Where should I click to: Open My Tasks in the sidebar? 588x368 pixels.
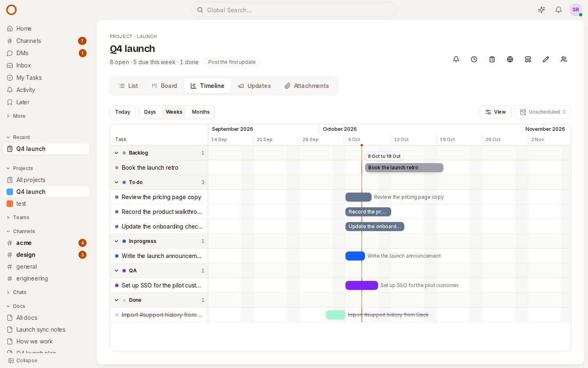tap(47, 78)
